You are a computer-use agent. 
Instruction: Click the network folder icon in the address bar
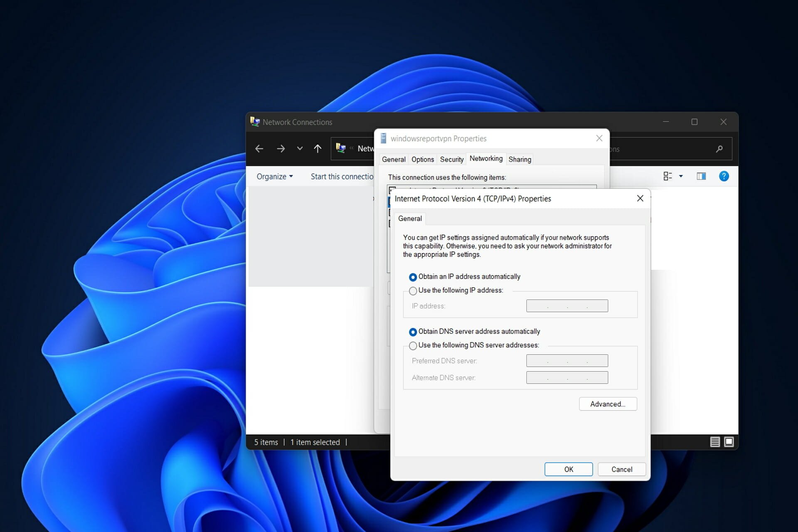pos(341,148)
